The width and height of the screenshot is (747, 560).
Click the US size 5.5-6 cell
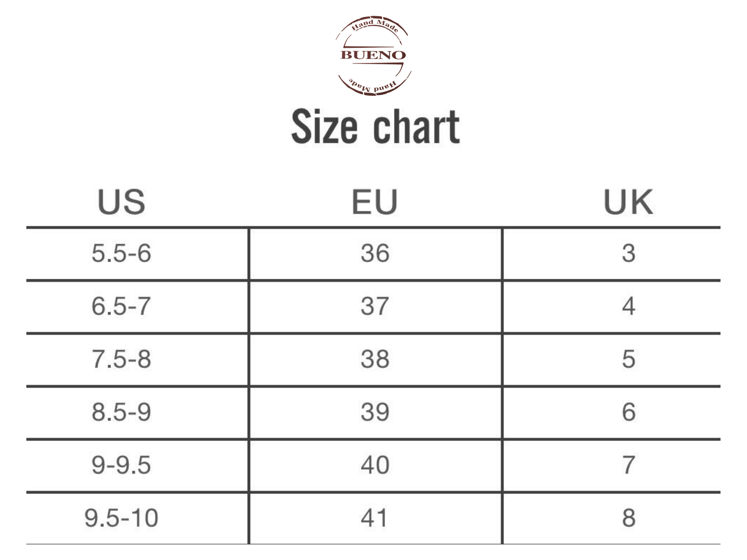click(x=137, y=253)
